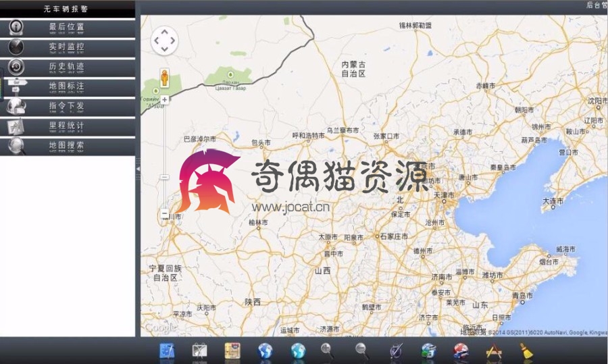Click the blue blueprint-and-pencil dock icon
The image size is (608, 364).
coord(167,351)
